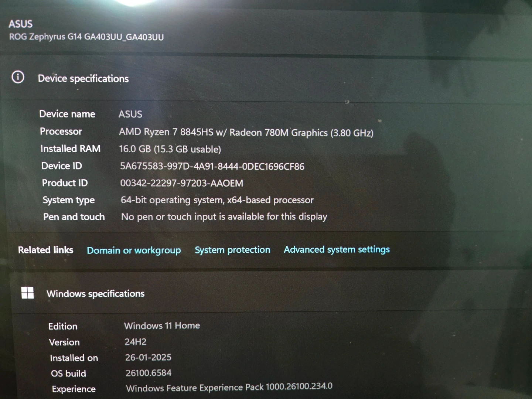Select the AMD Ryzen 7 processor text
This screenshot has width=532, height=399.
point(246,132)
